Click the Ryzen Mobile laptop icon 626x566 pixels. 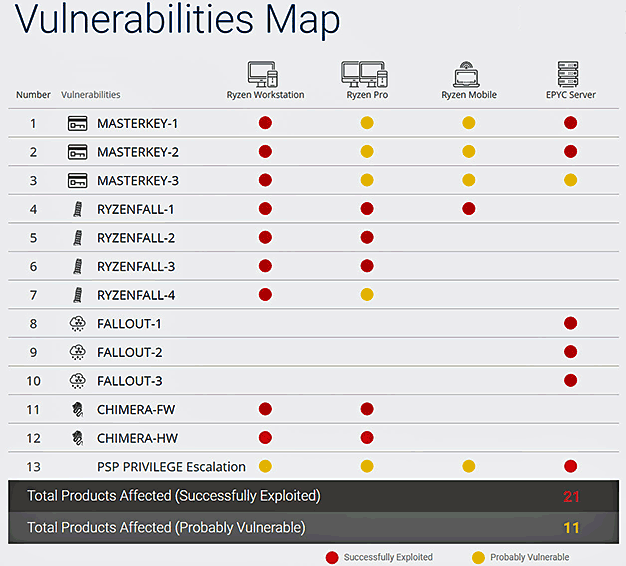(467, 73)
